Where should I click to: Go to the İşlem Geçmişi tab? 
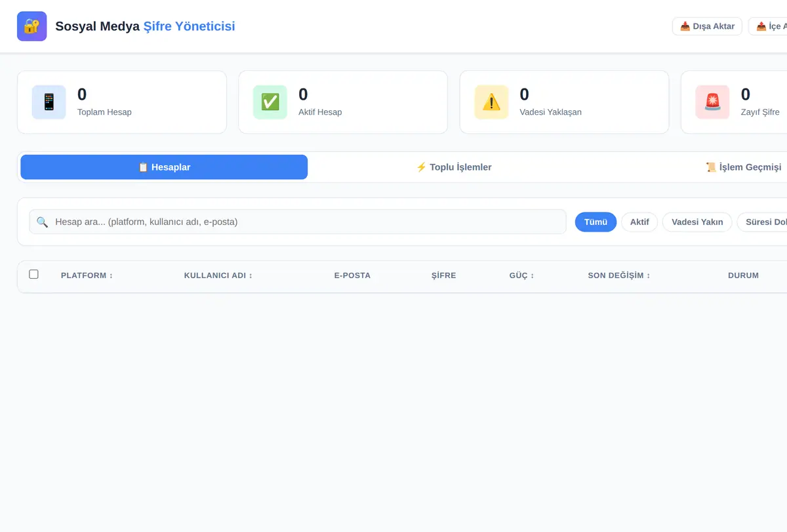[x=744, y=167]
